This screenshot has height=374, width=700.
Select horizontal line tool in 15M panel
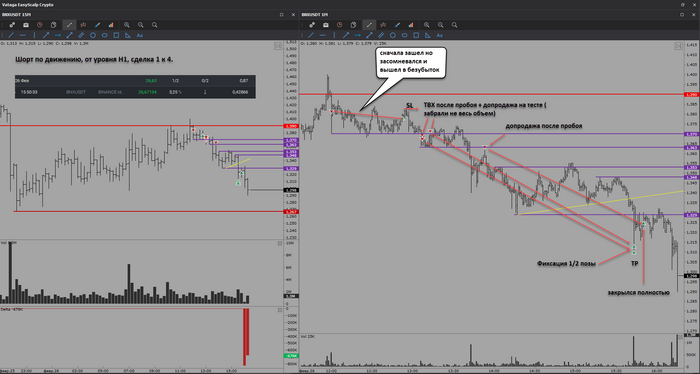click(x=23, y=35)
